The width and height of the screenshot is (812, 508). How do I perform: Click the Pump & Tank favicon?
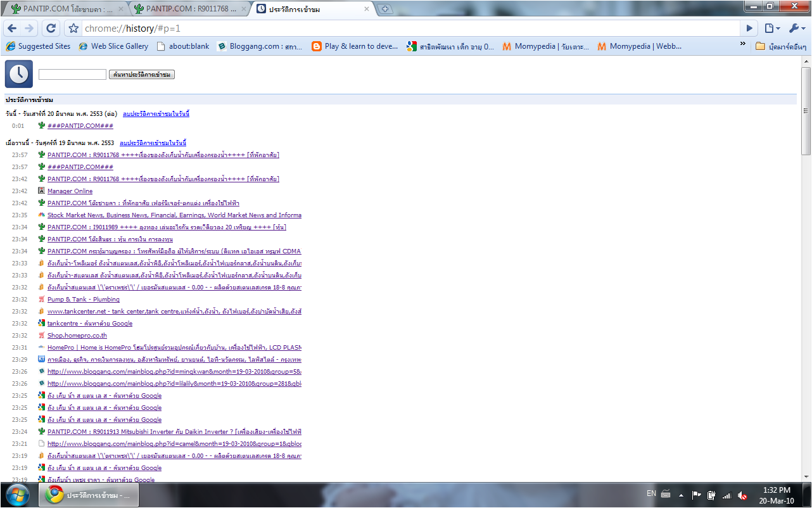click(41, 300)
